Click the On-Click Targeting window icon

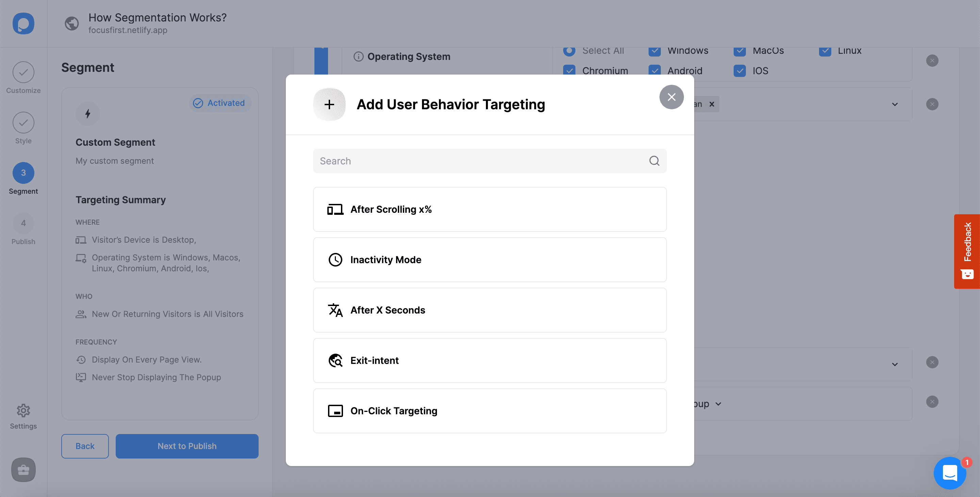[x=335, y=411]
